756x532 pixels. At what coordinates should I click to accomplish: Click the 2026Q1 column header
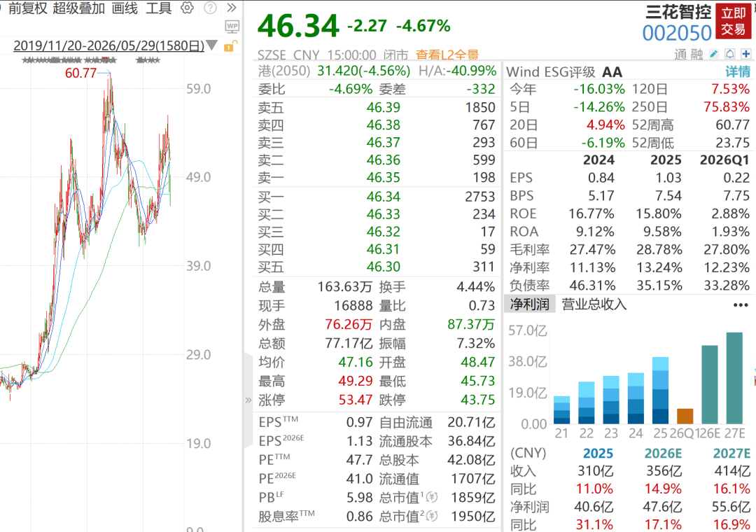724,160
